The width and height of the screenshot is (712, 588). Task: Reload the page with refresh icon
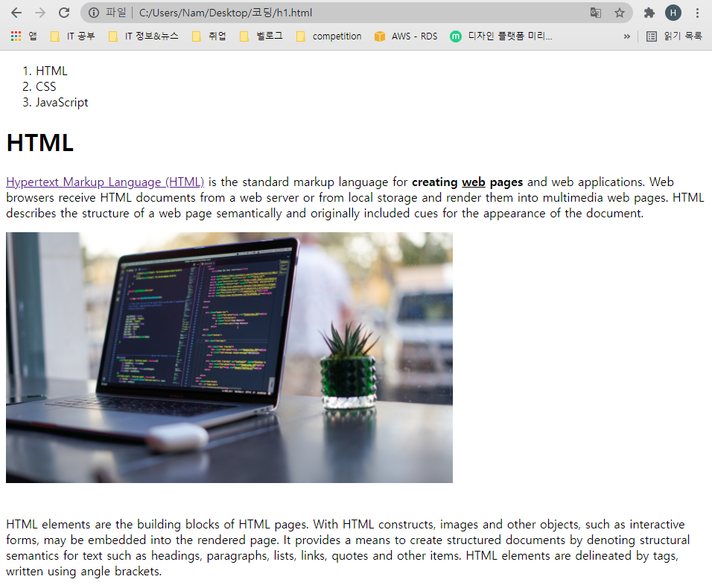[64, 13]
